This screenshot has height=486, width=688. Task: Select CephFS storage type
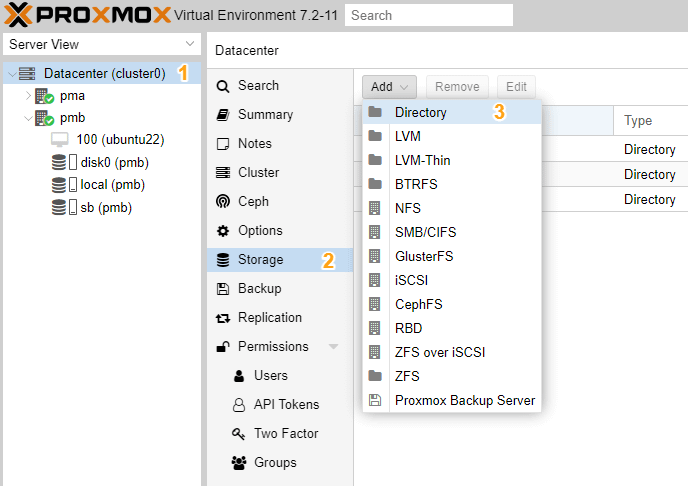tap(452, 304)
